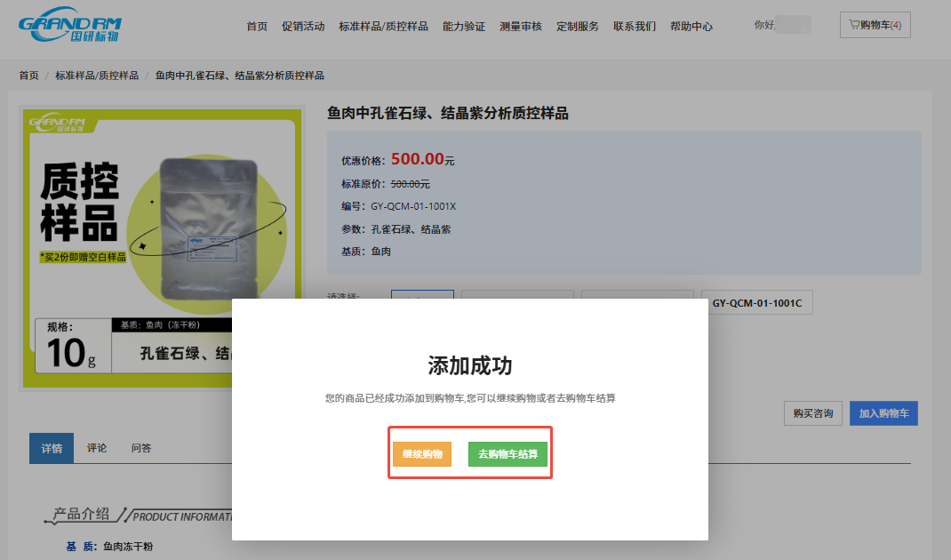
Task: Go to checkout via 去购物车结算
Action: [507, 454]
